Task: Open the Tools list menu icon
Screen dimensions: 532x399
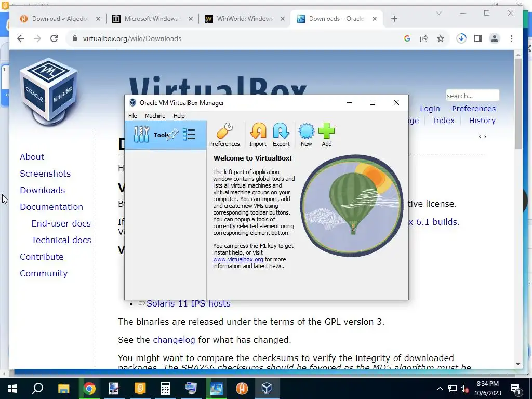Action: click(189, 135)
